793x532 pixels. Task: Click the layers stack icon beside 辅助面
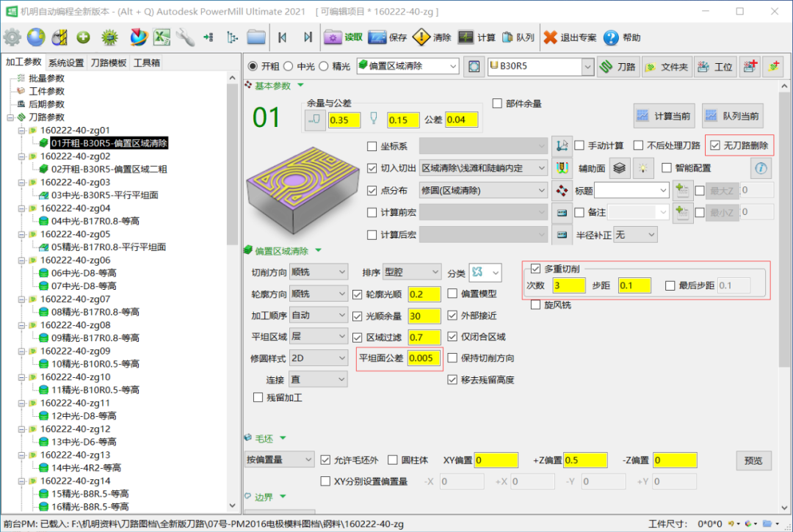(620, 168)
